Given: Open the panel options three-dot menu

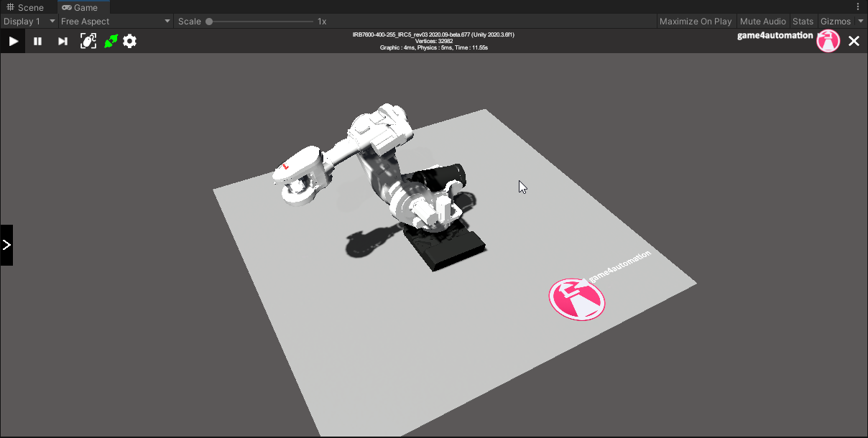Looking at the screenshot, I should (x=858, y=7).
